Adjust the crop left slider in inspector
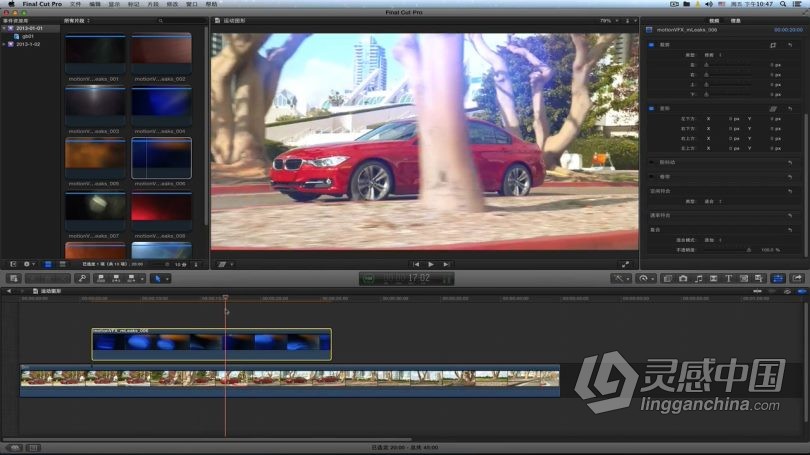 coord(728,65)
